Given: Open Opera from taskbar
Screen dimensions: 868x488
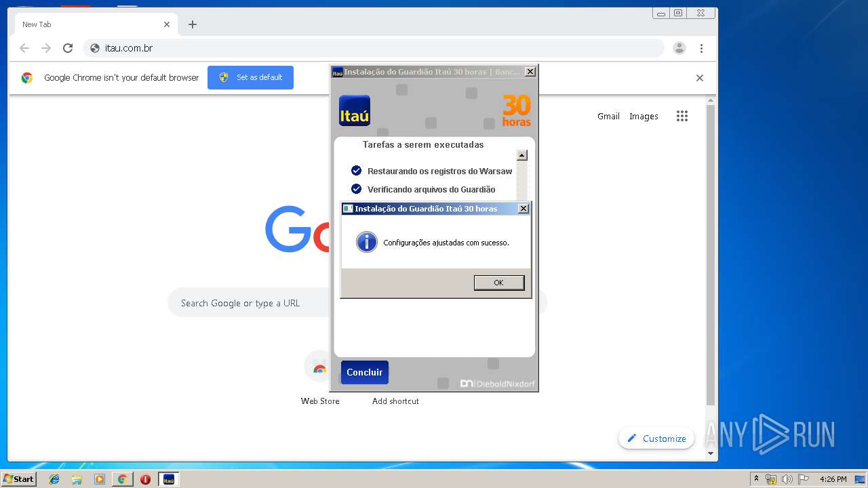Looking at the screenshot, I should (x=145, y=479).
